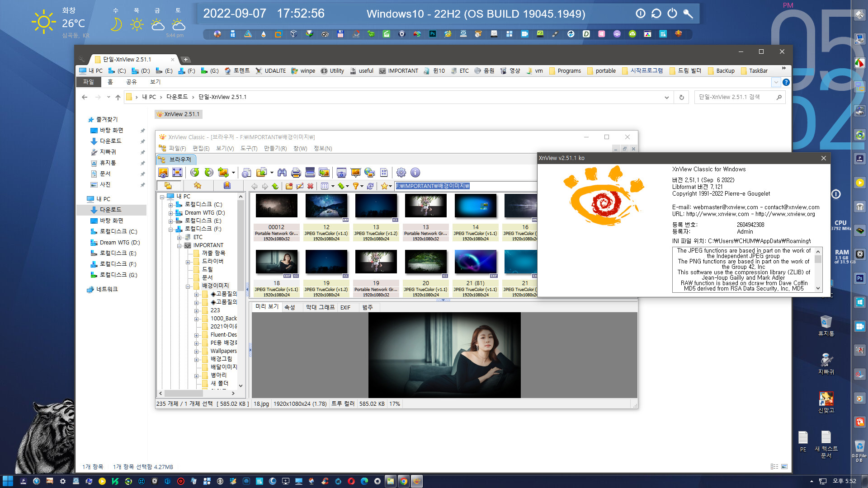Click the XnView 2.51.1 file item in Explorer
The image size is (868, 488).
coord(178,114)
